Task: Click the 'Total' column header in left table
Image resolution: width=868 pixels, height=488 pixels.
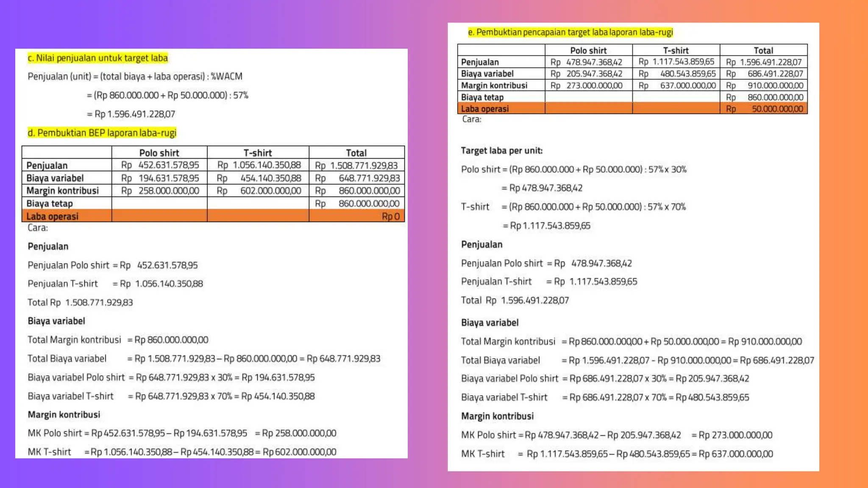Action: [x=356, y=153]
